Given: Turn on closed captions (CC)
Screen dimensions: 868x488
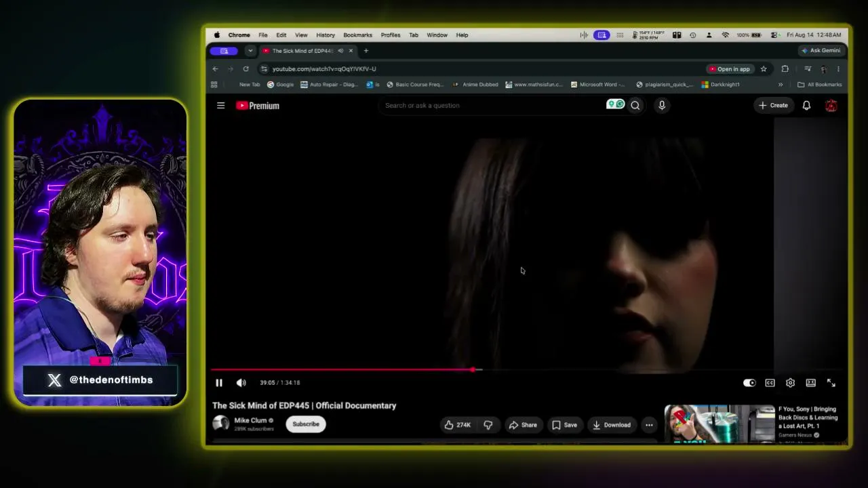Looking at the screenshot, I should click(x=770, y=383).
